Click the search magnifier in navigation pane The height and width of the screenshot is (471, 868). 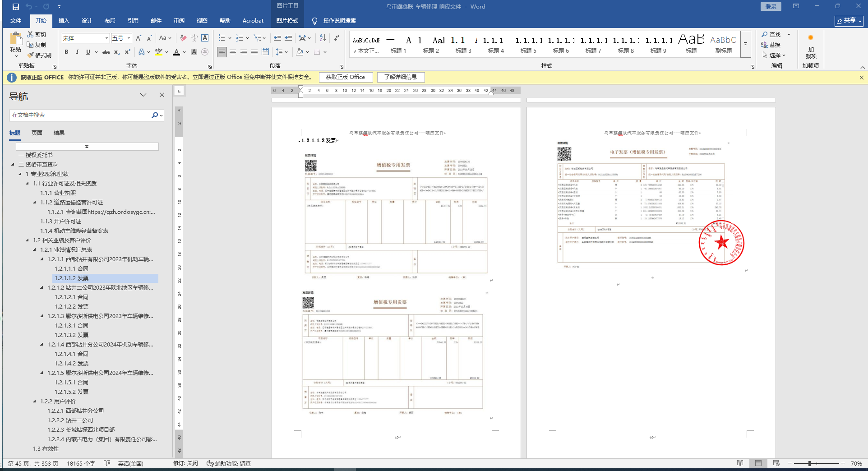tap(155, 115)
